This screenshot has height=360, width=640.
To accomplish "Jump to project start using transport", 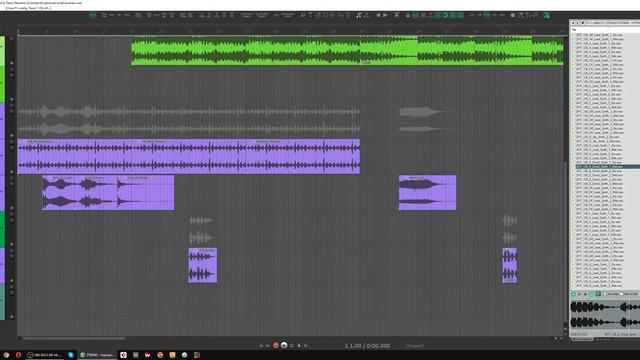I will (x=261, y=346).
